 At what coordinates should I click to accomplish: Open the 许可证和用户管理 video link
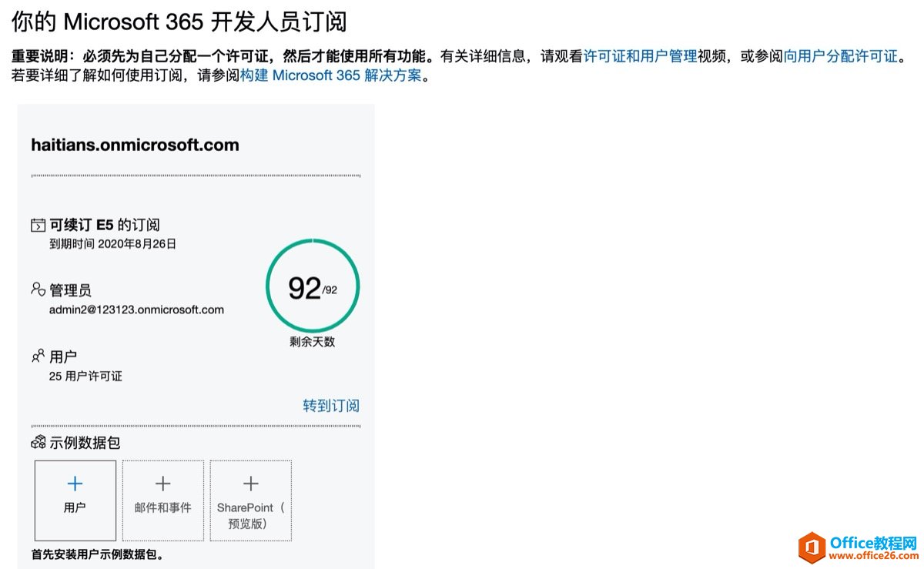[x=640, y=56]
